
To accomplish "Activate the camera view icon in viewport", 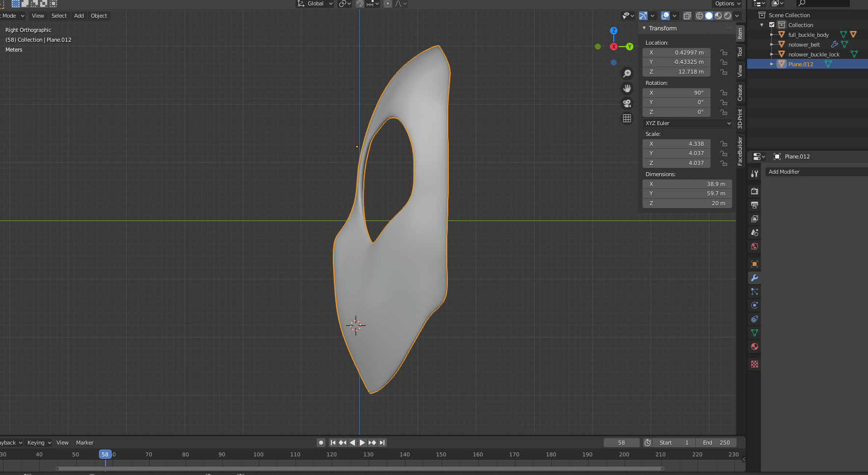I will tap(626, 103).
